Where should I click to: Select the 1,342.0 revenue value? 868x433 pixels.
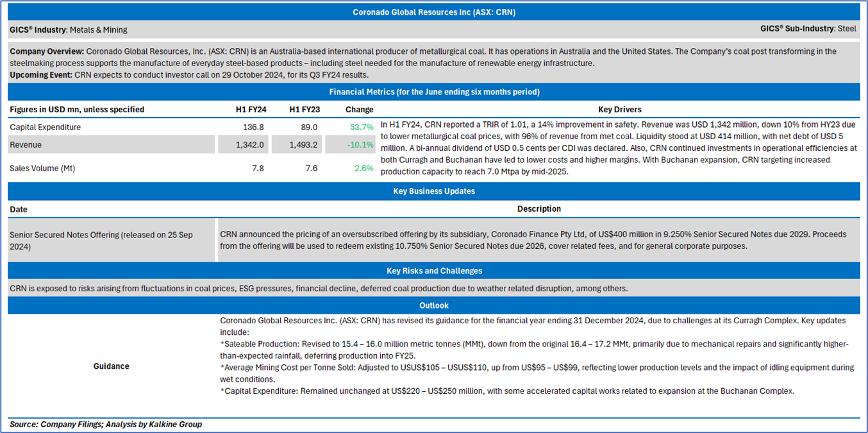click(250, 145)
